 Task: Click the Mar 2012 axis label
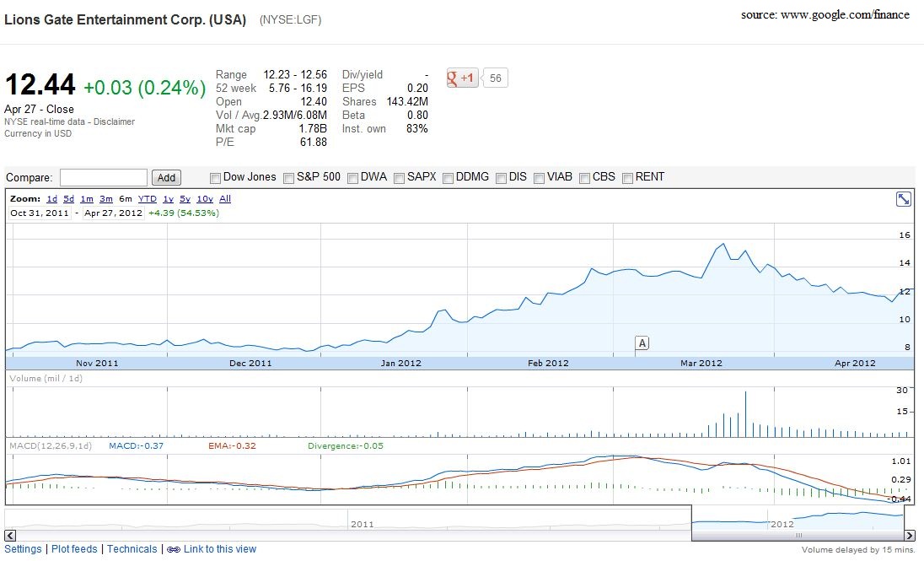click(x=701, y=364)
